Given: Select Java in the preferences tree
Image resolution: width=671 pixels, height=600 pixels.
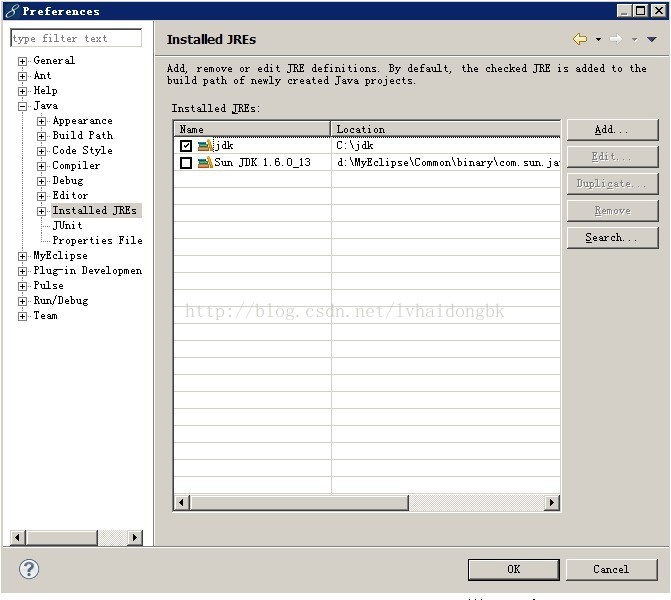Looking at the screenshot, I should tap(45, 105).
